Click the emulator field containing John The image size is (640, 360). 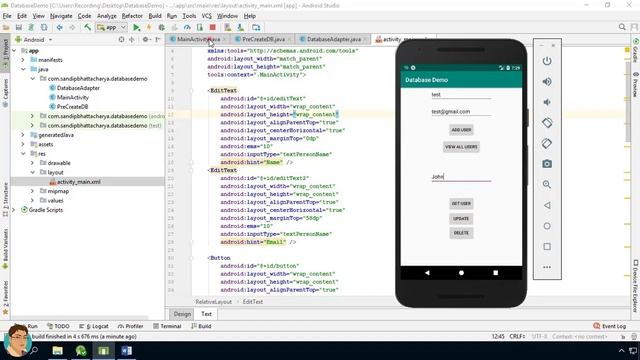(461, 177)
